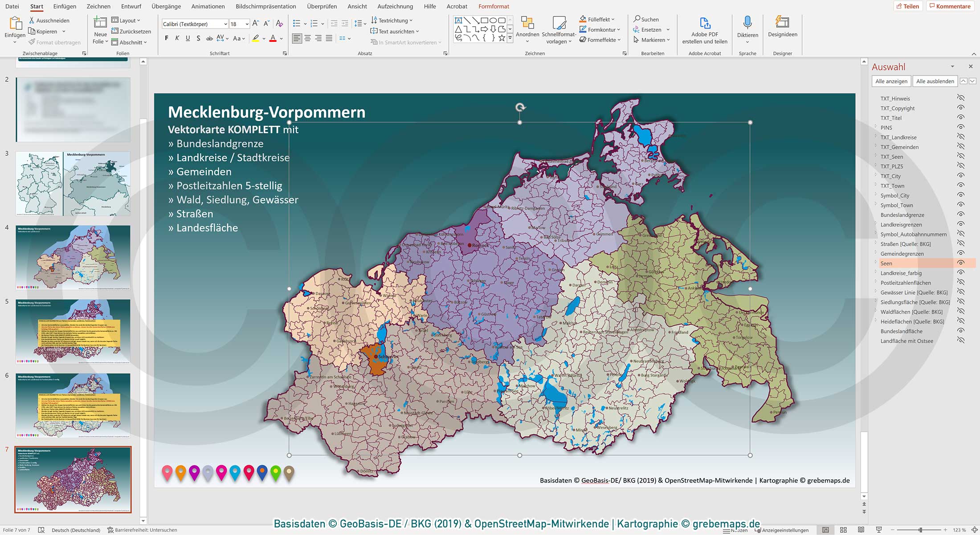
Task: Select the Ausschneiden scissors icon
Action: [x=32, y=20]
